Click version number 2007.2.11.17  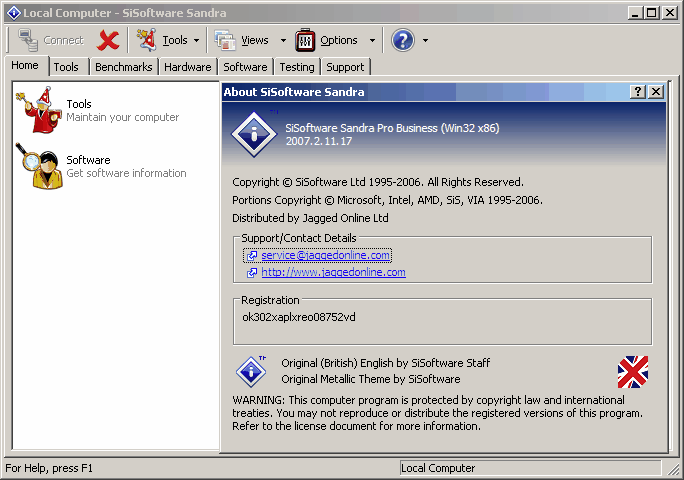tap(318, 141)
